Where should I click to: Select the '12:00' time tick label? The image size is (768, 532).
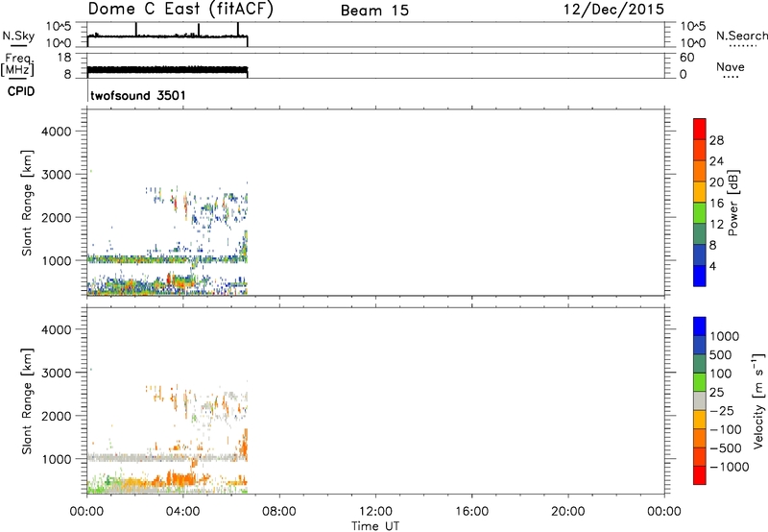tap(375, 512)
